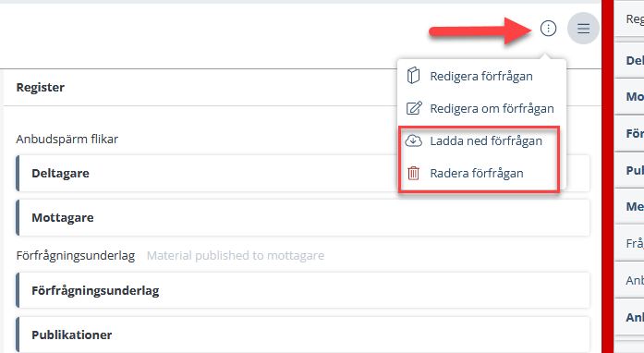Click the Material published to mottagare text
The height and width of the screenshot is (353, 644).
pos(236,256)
